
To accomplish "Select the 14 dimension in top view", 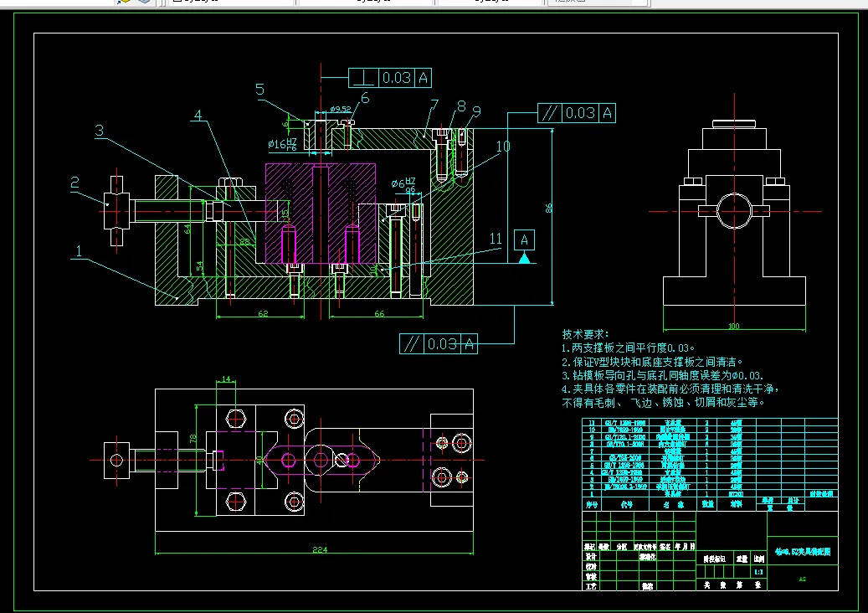I will pyautogui.click(x=226, y=379).
